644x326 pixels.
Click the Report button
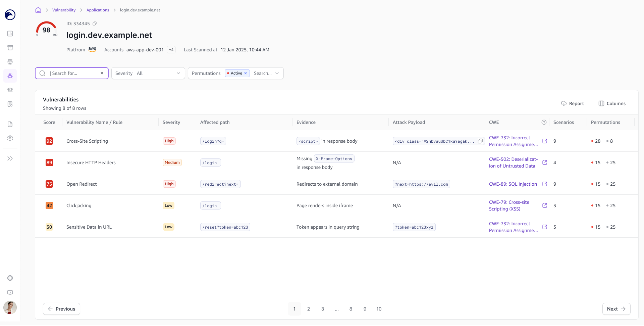click(x=573, y=103)
